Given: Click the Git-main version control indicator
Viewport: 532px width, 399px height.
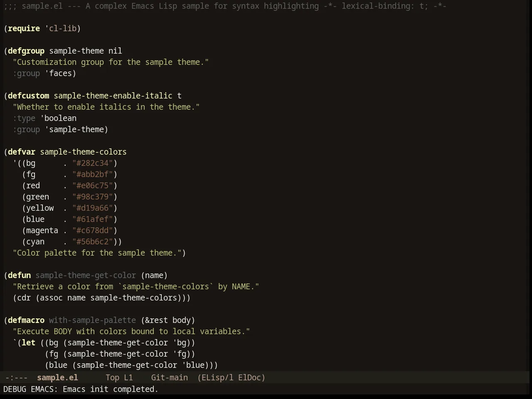Looking at the screenshot, I should [170, 378].
